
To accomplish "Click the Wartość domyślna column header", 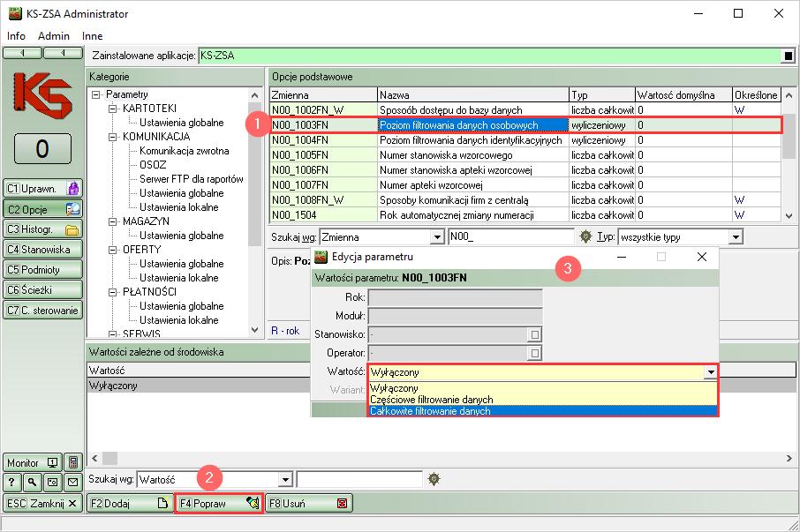I will (x=683, y=94).
